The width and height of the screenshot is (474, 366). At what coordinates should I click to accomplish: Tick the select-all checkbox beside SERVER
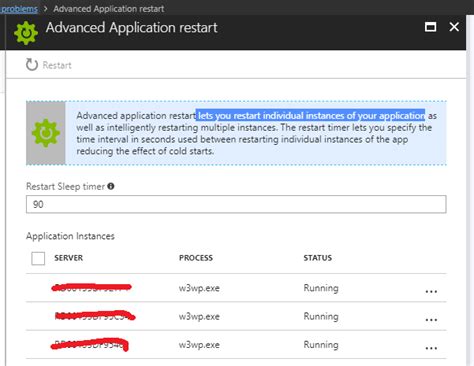point(38,258)
